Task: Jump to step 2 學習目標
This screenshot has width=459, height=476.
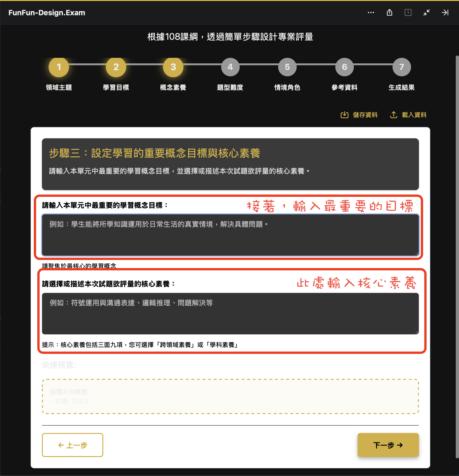Action: point(116,67)
